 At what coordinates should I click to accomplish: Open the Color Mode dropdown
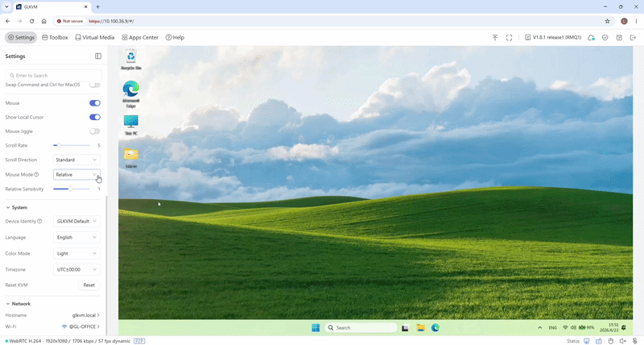[x=76, y=254]
